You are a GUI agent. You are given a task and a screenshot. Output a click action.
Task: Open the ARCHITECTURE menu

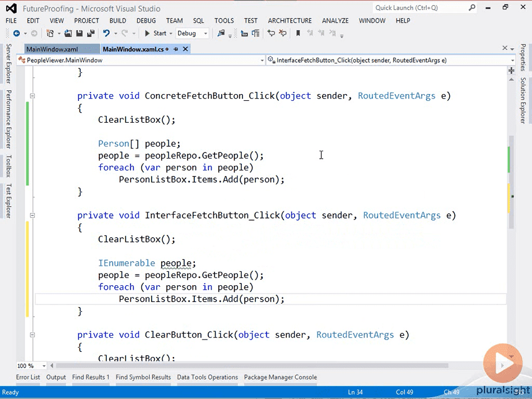tap(290, 21)
